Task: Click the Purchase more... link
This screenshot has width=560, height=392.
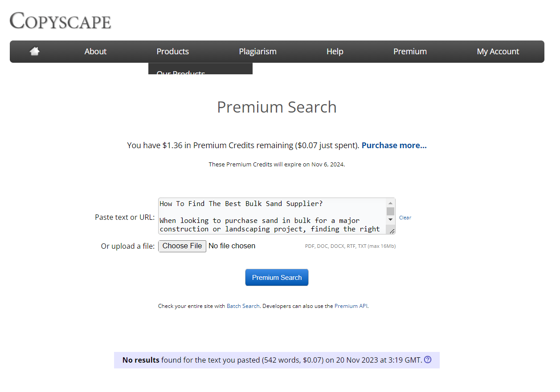Action: pos(394,145)
